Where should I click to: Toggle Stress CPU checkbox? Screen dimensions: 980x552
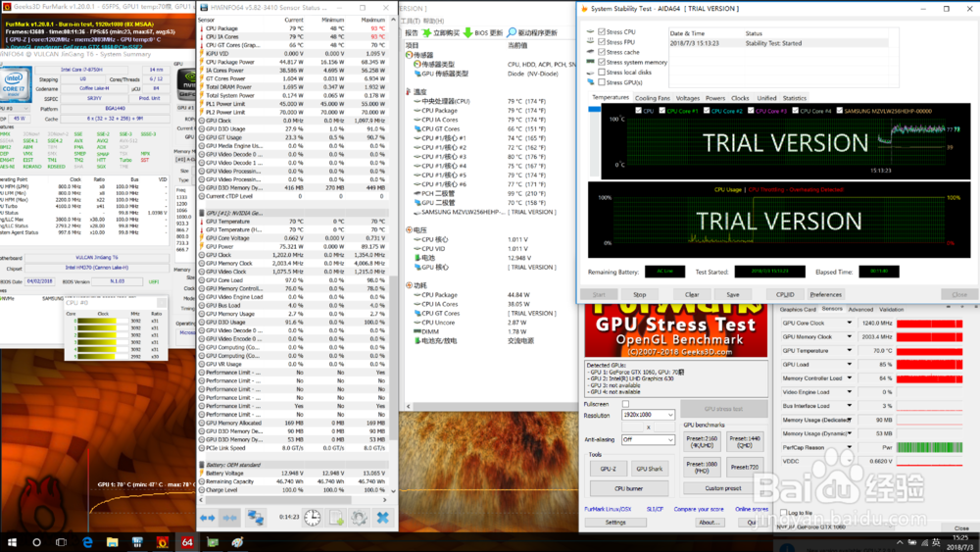pyautogui.click(x=602, y=32)
